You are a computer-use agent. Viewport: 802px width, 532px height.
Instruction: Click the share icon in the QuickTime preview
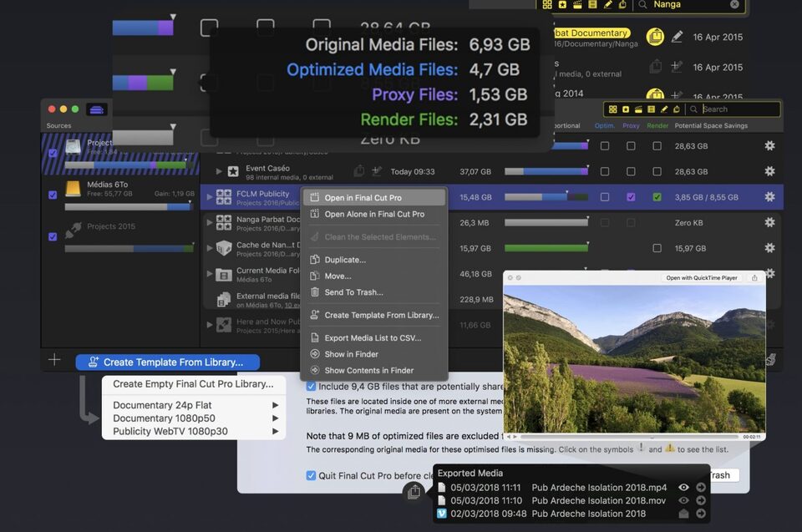pyautogui.click(x=754, y=277)
